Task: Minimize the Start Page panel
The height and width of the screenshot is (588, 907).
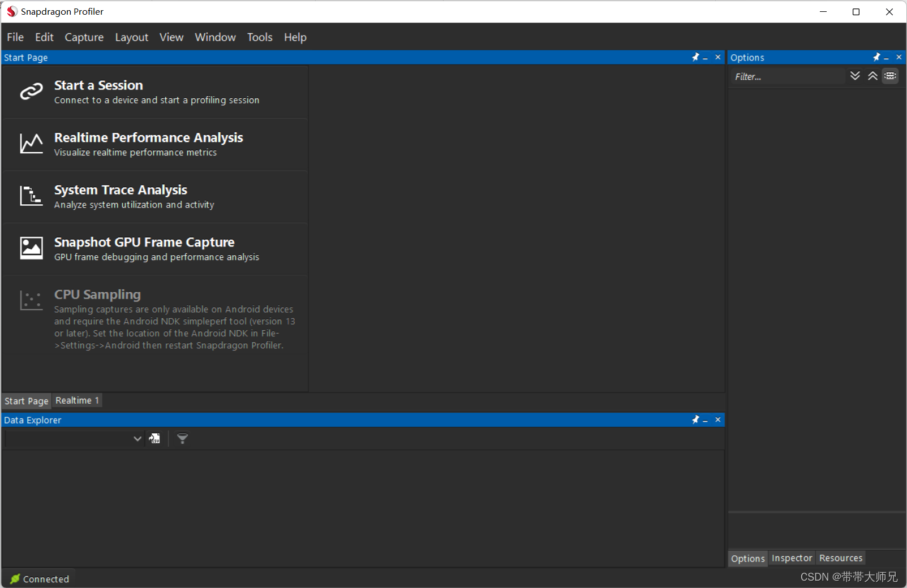Action: click(705, 58)
